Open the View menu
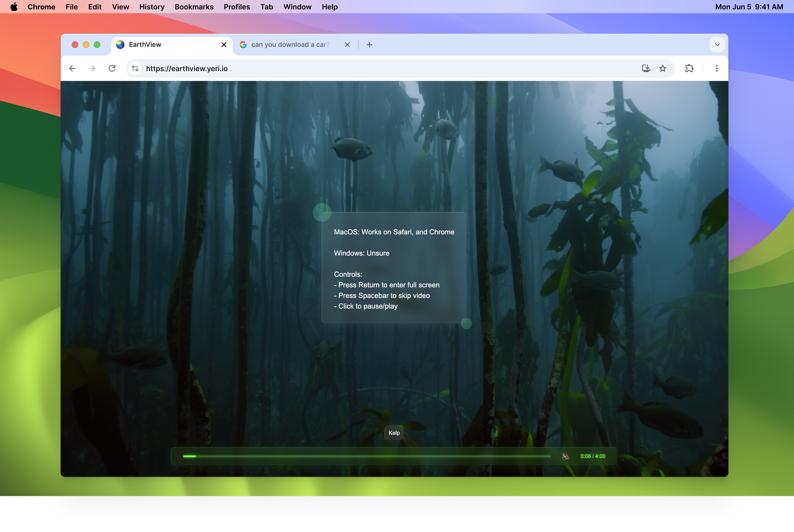 click(x=120, y=7)
